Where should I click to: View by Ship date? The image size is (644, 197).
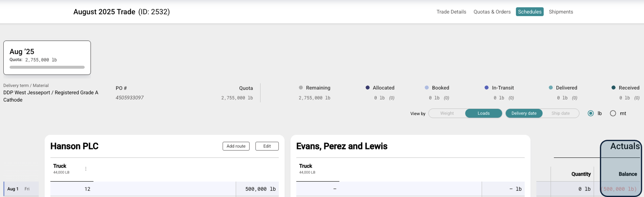[560, 113]
